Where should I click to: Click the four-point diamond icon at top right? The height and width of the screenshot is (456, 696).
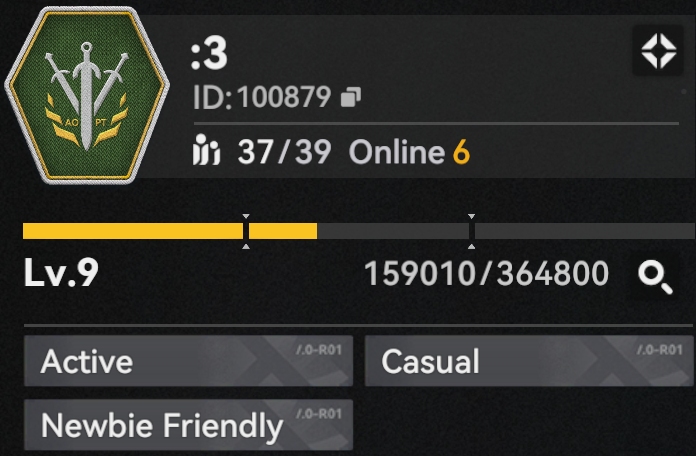tap(659, 51)
